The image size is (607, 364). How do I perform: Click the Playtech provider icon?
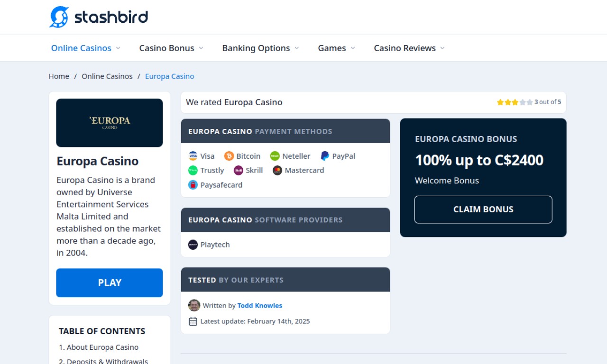(x=193, y=245)
